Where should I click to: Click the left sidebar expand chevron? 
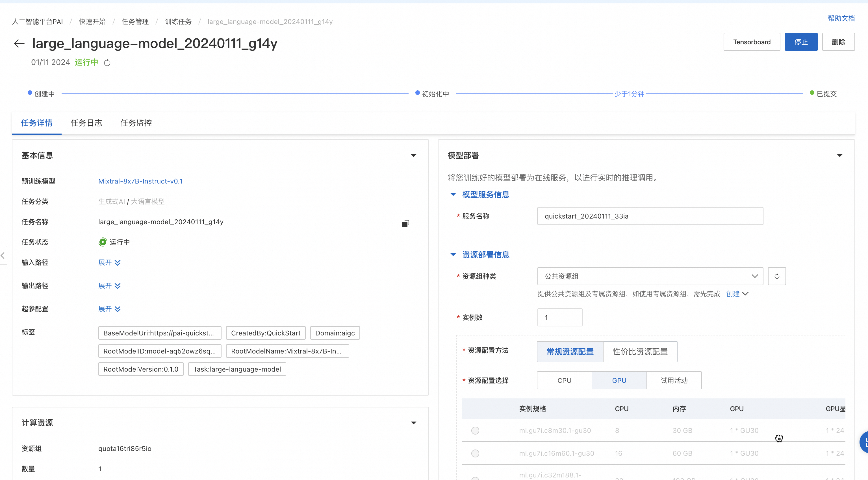pyautogui.click(x=3, y=255)
